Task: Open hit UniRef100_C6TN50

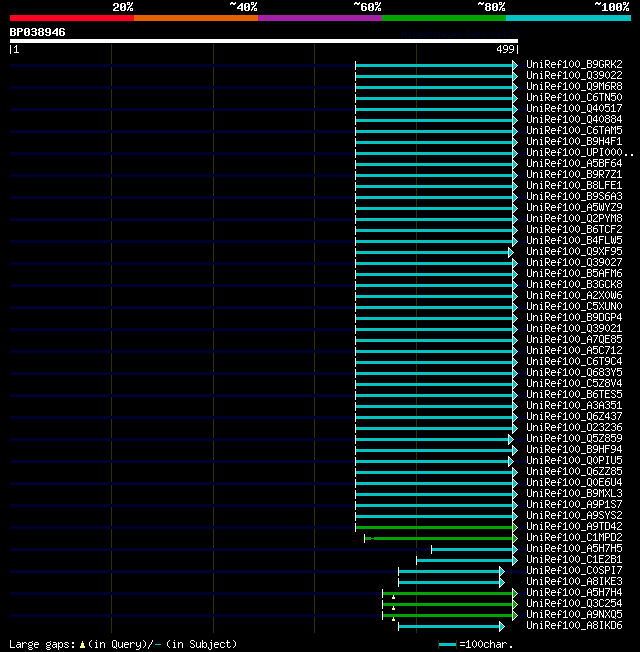Action: tap(574, 97)
